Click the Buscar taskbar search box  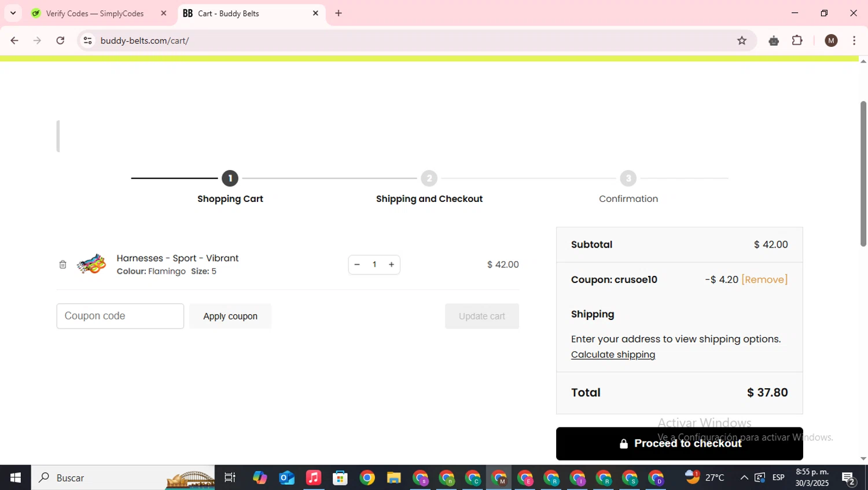tap(123, 478)
